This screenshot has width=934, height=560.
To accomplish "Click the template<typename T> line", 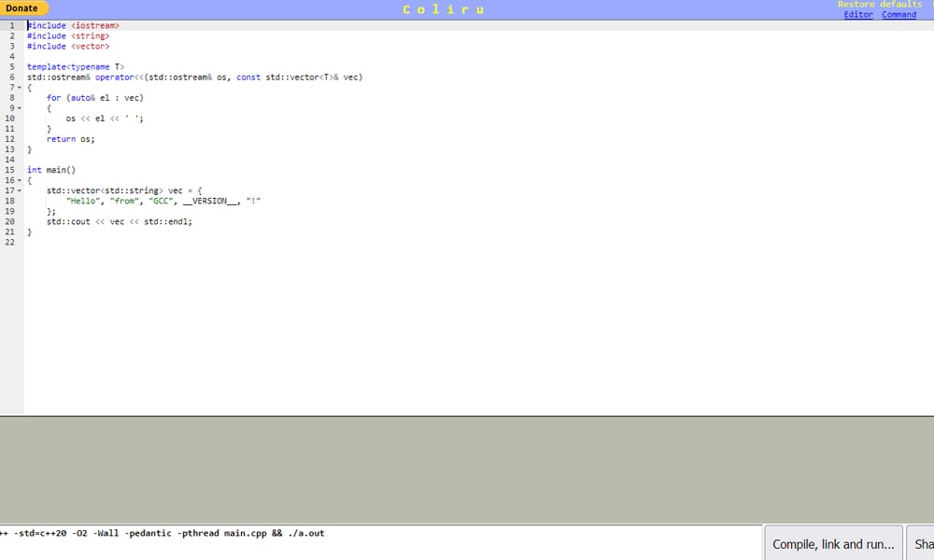I will pyautogui.click(x=75, y=67).
